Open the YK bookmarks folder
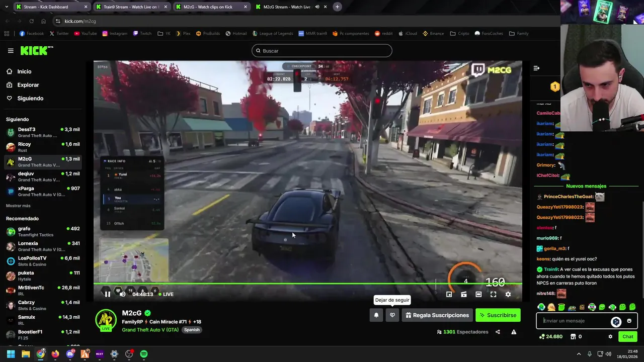The image size is (644, 362). tap(164, 34)
